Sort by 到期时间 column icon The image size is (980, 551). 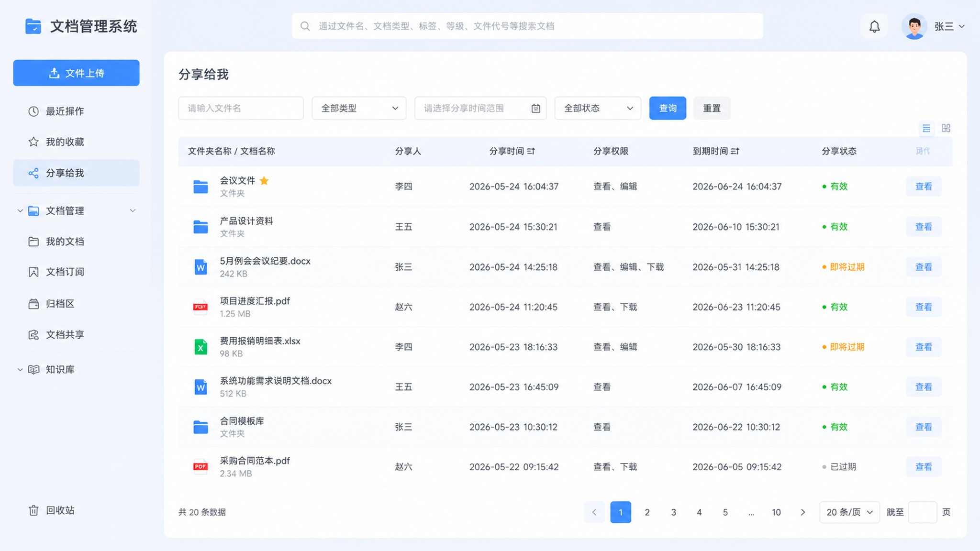[735, 151]
